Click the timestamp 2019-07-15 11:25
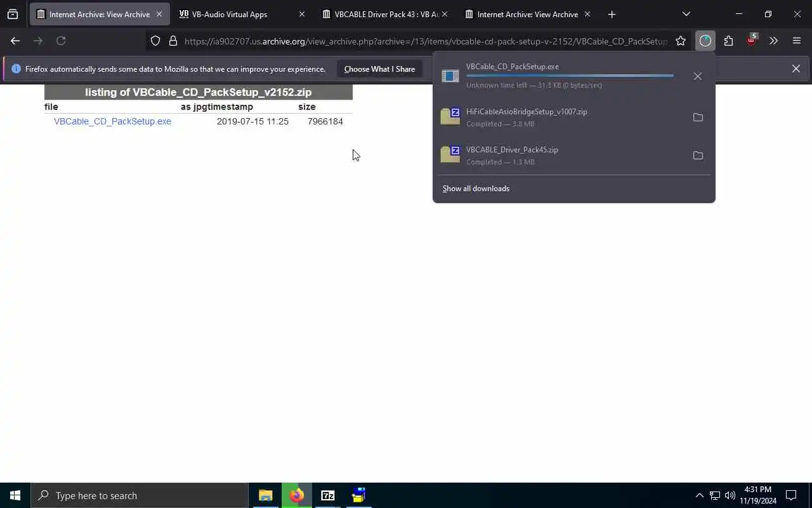The height and width of the screenshot is (508, 812). [252, 121]
